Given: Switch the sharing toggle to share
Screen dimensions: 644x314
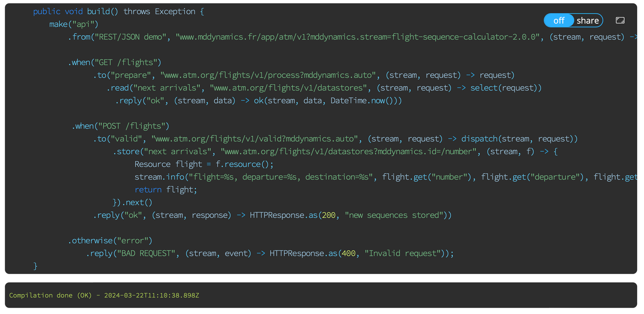Looking at the screenshot, I should click(587, 21).
